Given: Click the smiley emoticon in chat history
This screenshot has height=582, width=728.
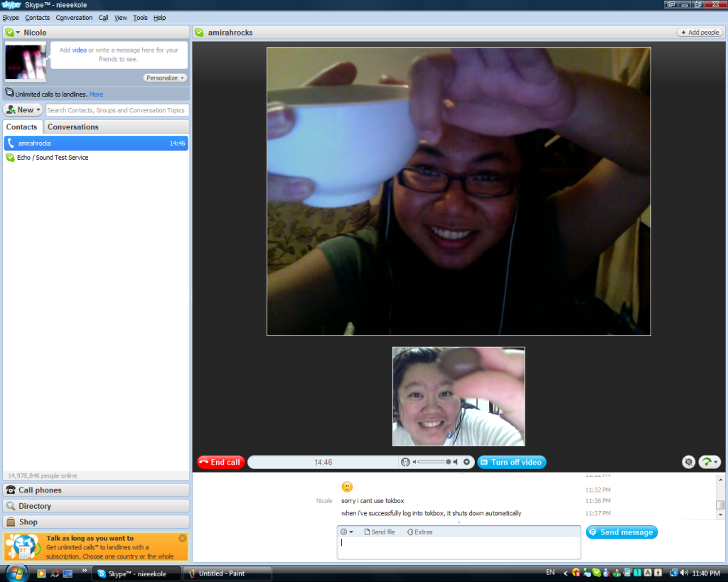Looking at the screenshot, I should point(347,486).
